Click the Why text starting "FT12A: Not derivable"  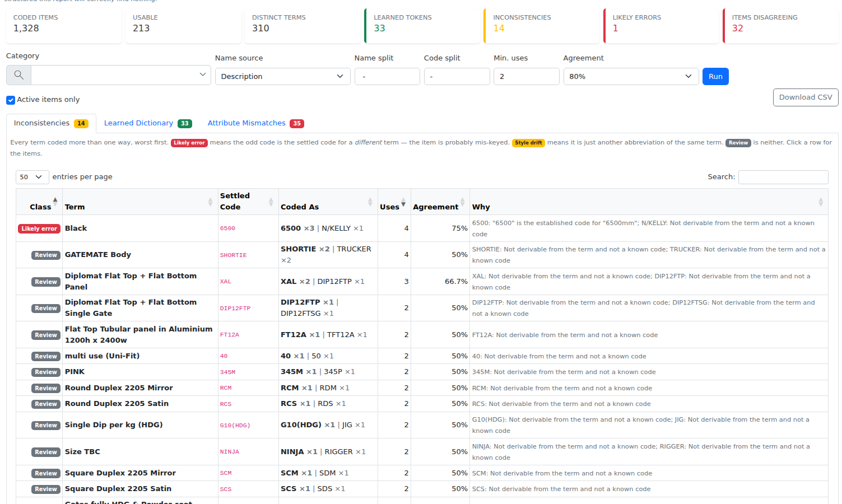565,335
